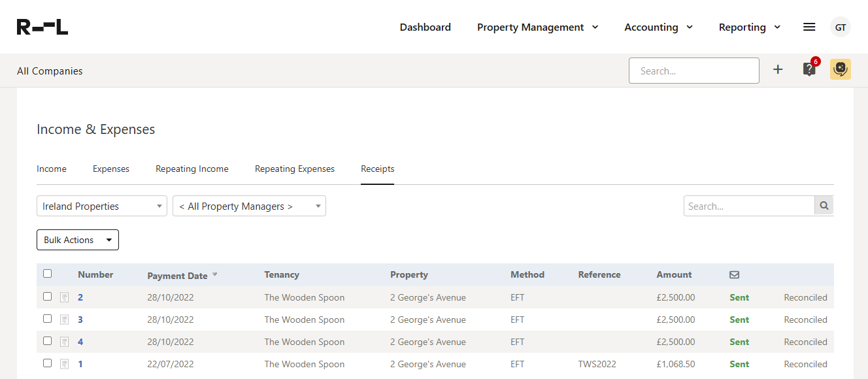868x379 pixels.
Task: Open the Accounting menu
Action: tap(658, 27)
